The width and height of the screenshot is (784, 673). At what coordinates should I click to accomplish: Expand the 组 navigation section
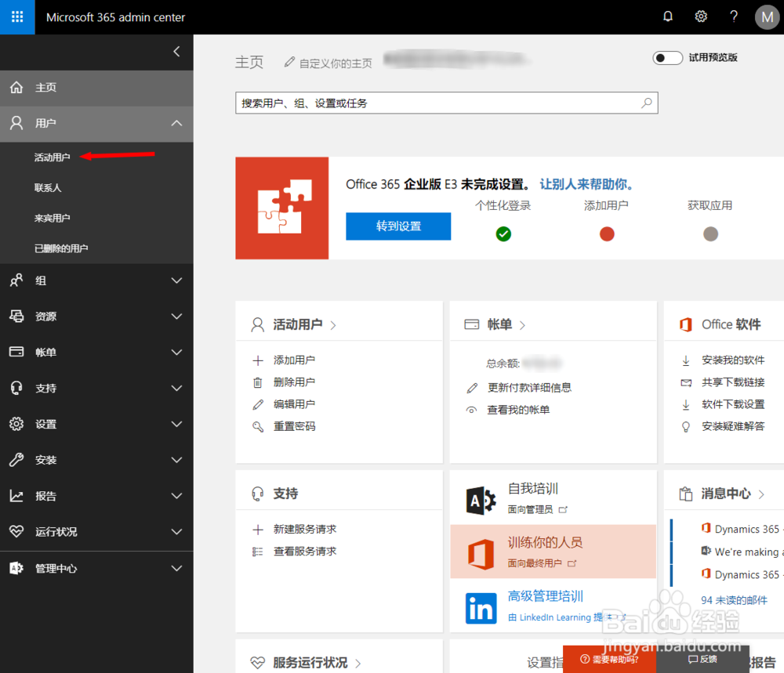pyautogui.click(x=176, y=280)
